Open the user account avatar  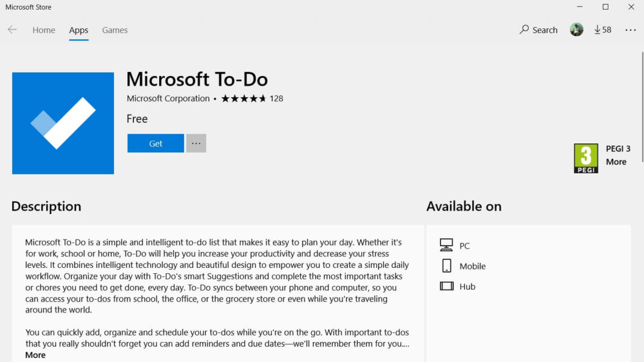[x=576, y=30]
